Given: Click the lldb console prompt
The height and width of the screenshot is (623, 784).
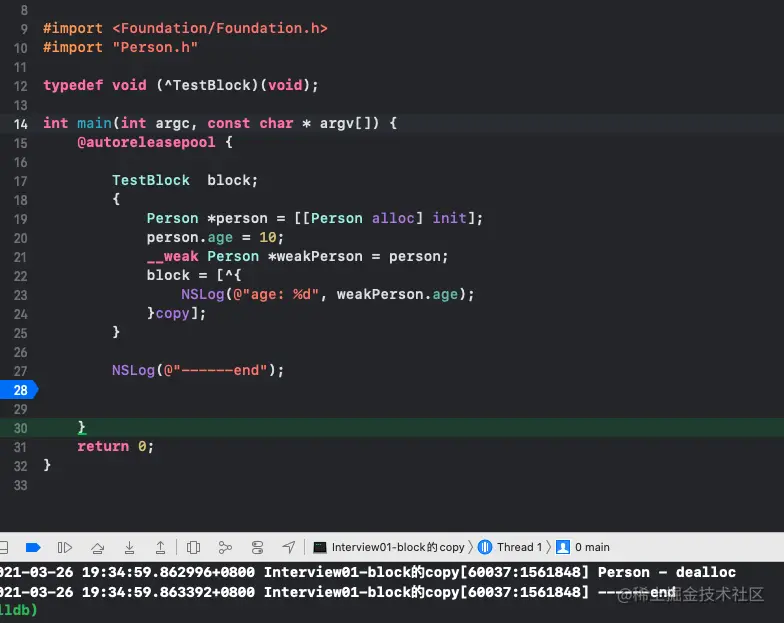Looking at the screenshot, I should 18,610.
